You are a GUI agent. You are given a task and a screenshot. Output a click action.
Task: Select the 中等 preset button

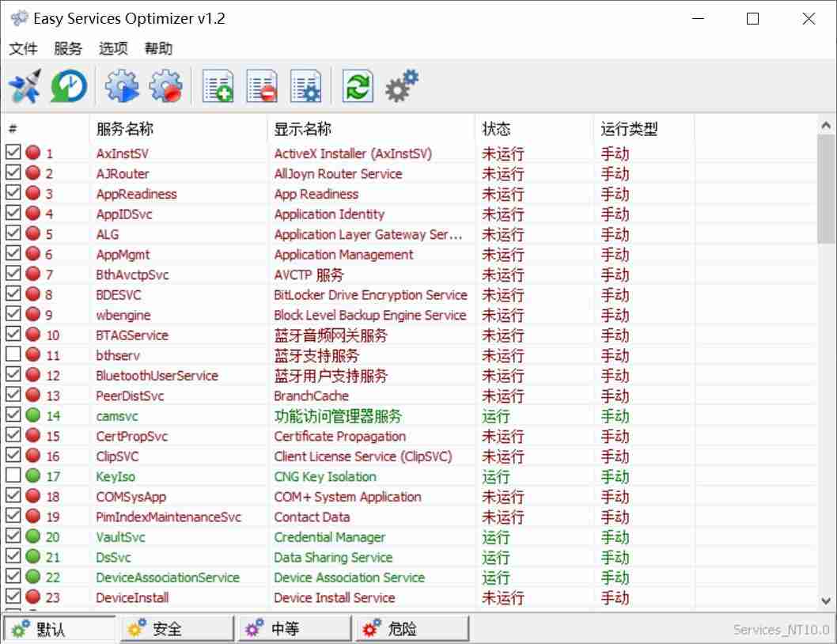(x=294, y=629)
